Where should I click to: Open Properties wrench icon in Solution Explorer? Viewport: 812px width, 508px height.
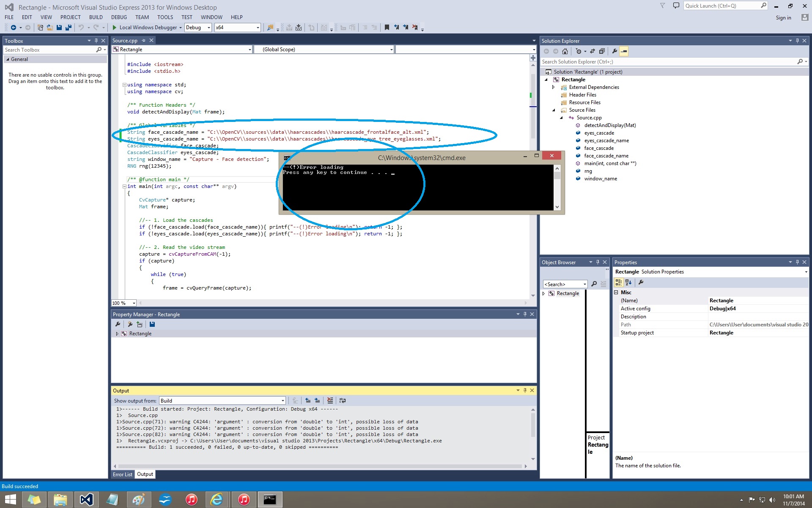614,51
